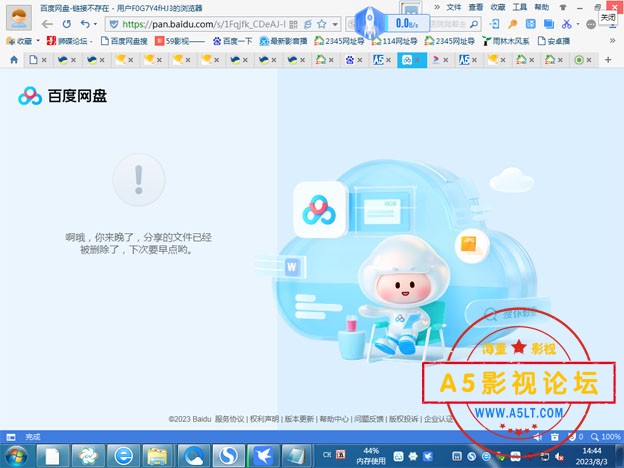Open the user avatar profile picture

point(19,17)
